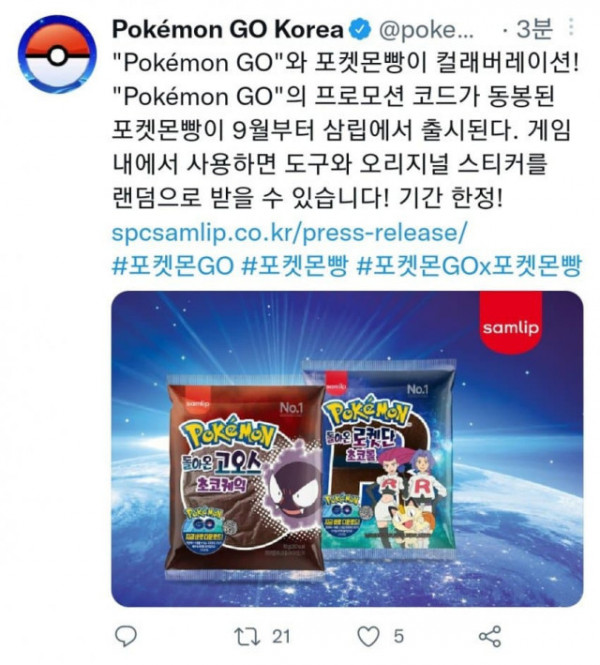Click the Pokémon GO Korea account name
The image size is (600, 665).
coord(228,29)
